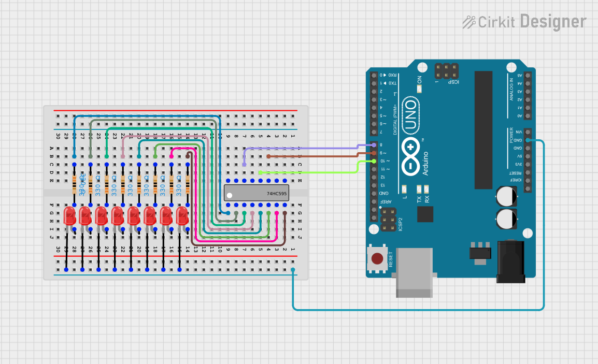
Task: Select the rightmost 330 ohm resistor
Action: pyautogui.click(x=188, y=185)
